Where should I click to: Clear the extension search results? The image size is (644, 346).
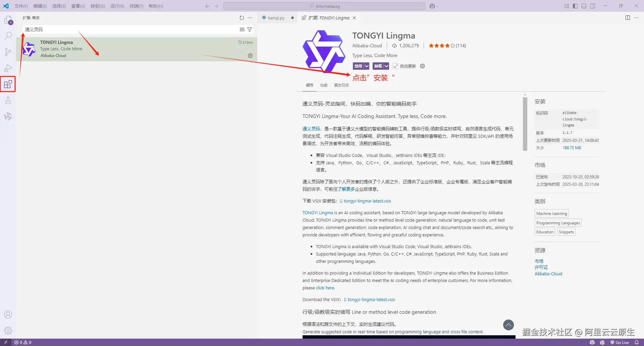(x=242, y=30)
